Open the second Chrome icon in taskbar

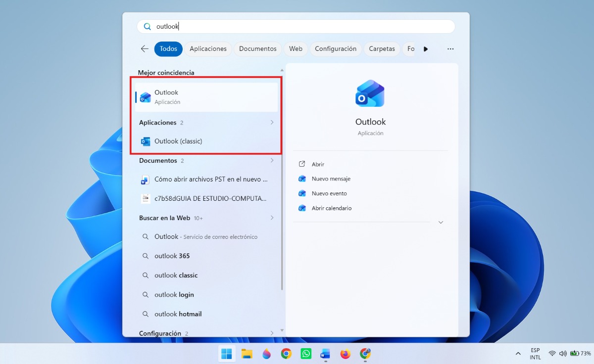click(x=365, y=354)
